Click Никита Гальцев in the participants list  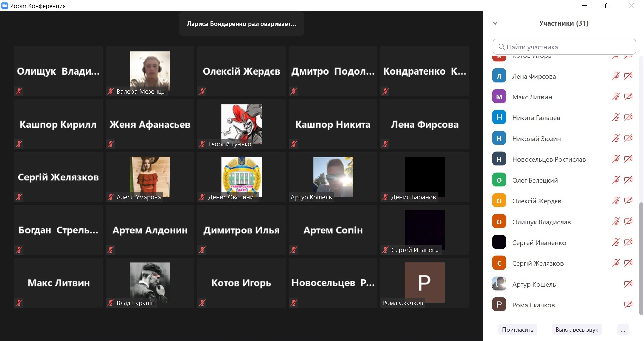536,118
